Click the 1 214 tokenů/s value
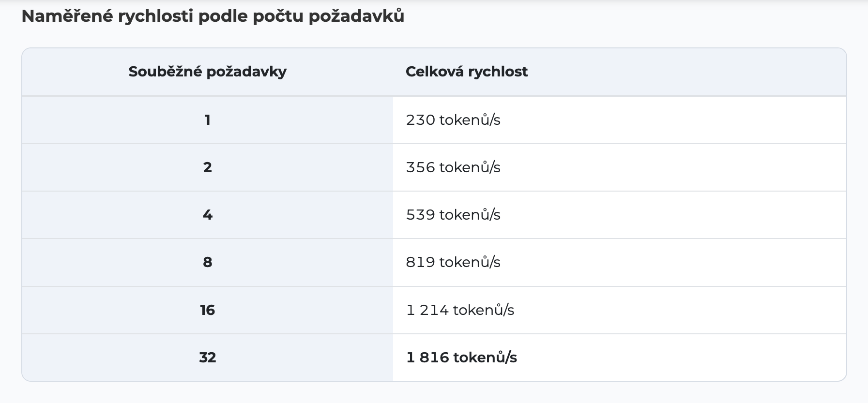 [460, 310]
